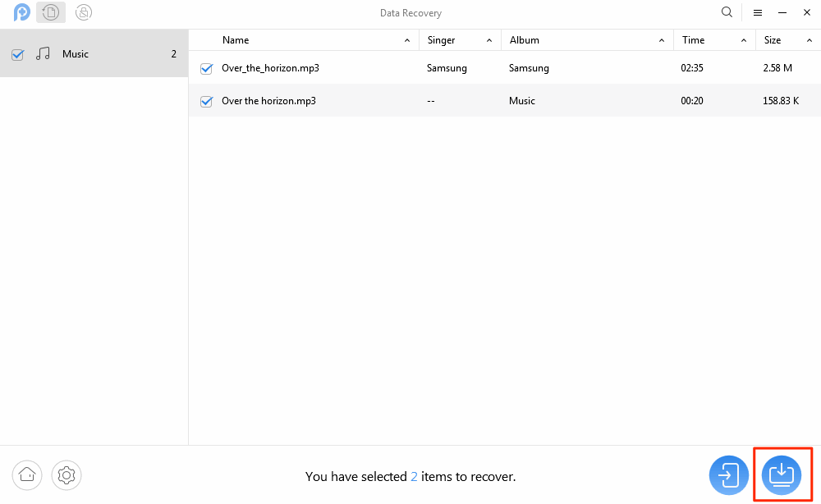Sort by Time column arrow
821x504 pixels.
744,40
